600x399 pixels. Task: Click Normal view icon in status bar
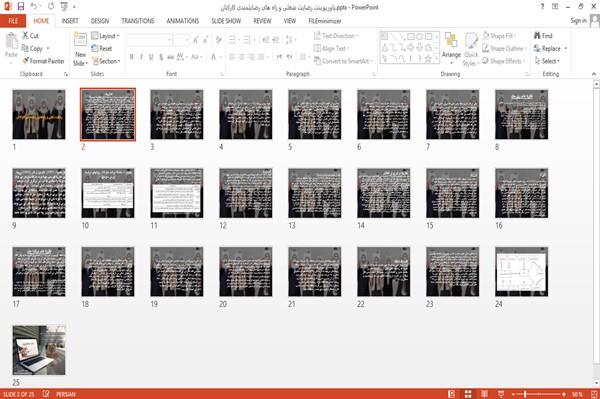click(452, 394)
